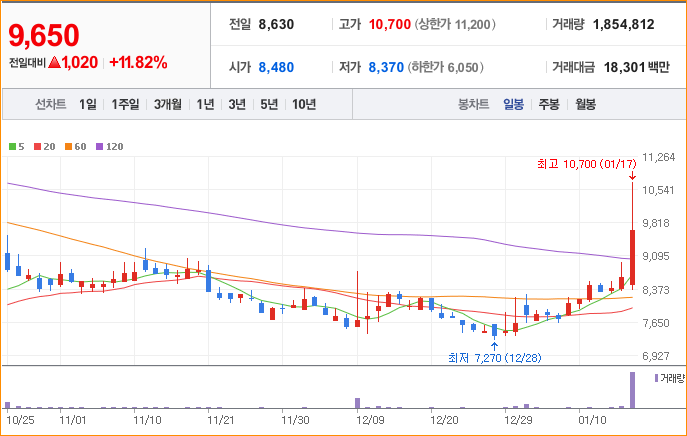
Task: Click the 12/29 date axis label
Action: [x=518, y=421]
